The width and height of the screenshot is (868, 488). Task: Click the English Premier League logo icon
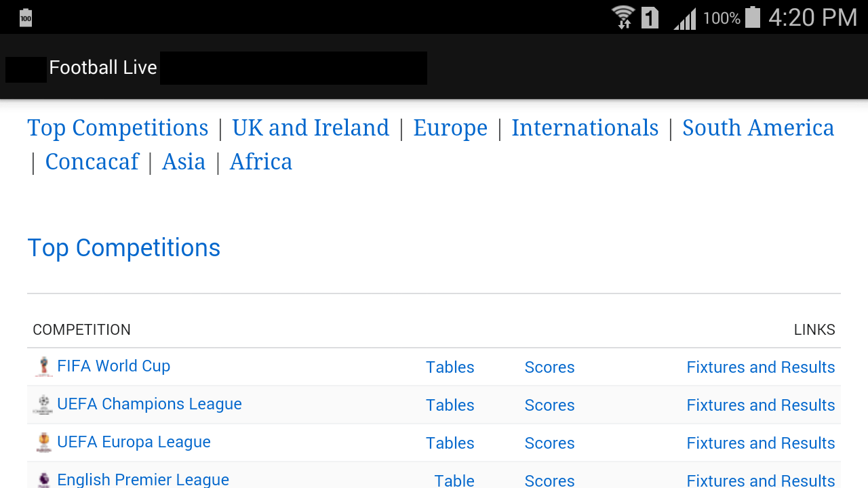tap(43, 480)
